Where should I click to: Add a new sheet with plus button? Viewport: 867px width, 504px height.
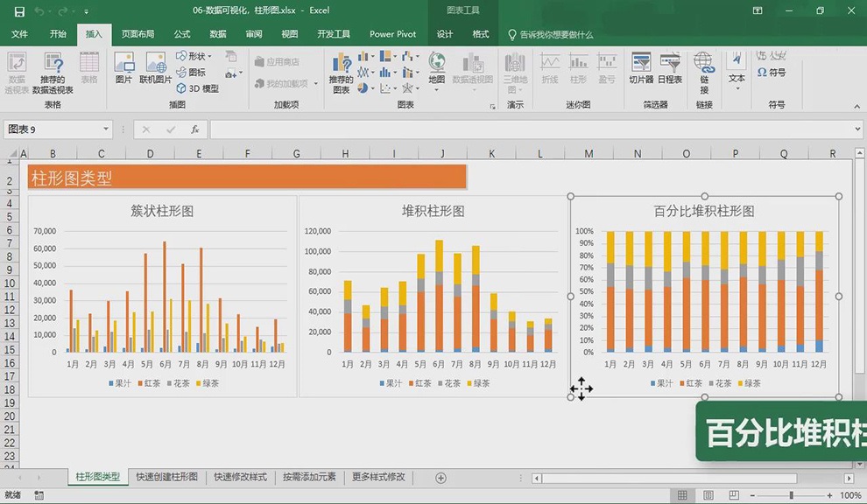coord(441,478)
